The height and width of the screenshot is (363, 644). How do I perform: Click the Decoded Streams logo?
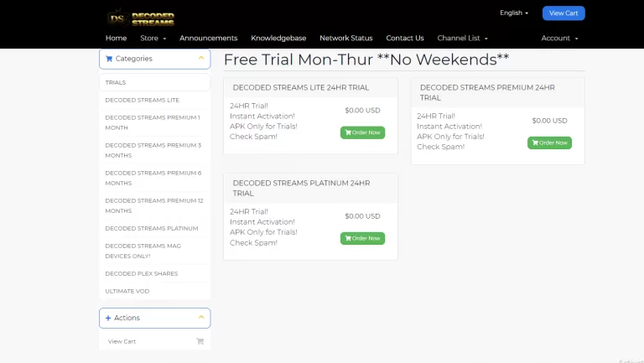(x=141, y=18)
